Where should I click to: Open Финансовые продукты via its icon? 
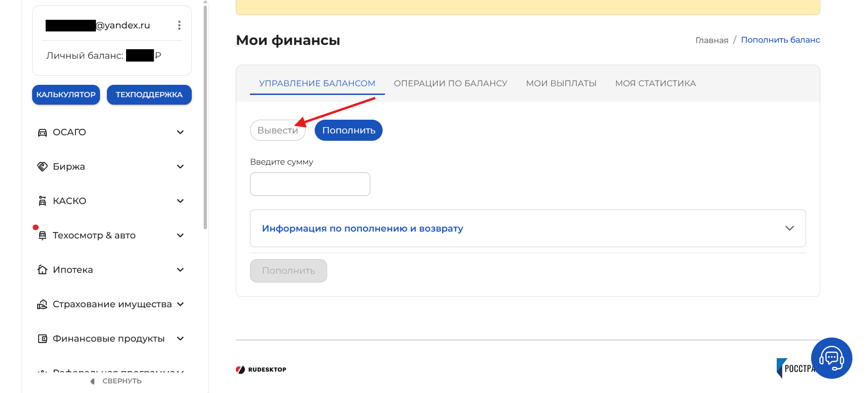[42, 338]
